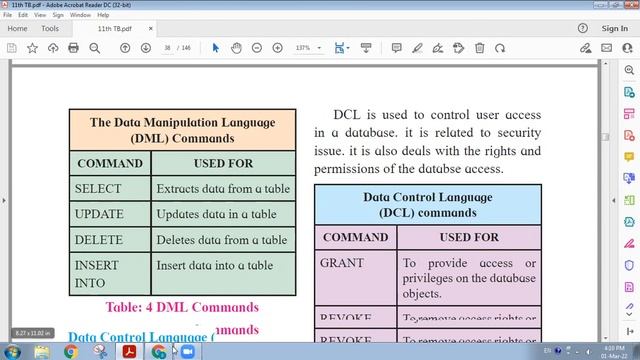Collapse the right tools pane arrow
The image size is (640, 360).
[613, 200]
